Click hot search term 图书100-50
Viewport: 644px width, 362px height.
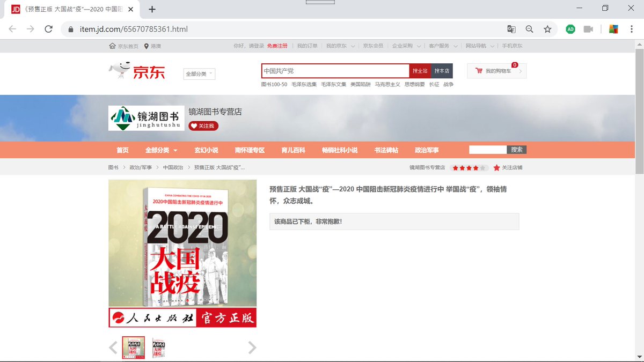274,85
